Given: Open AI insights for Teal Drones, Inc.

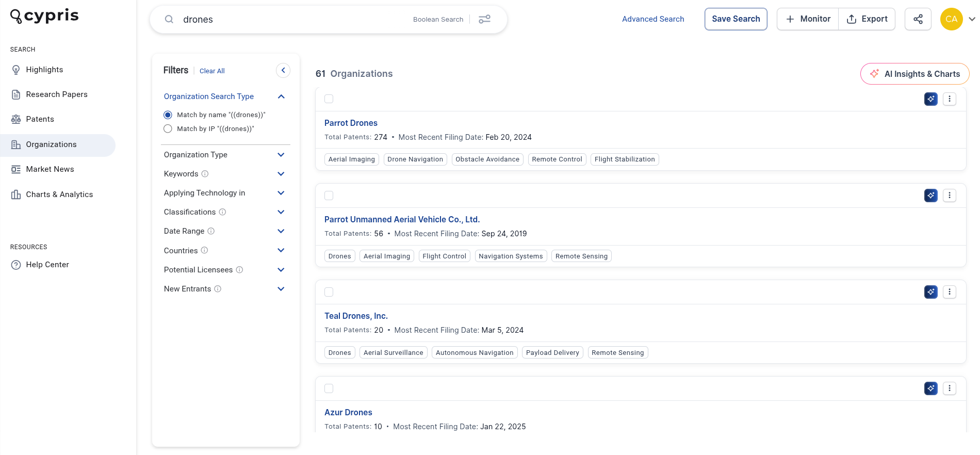Looking at the screenshot, I should pyautogui.click(x=930, y=292).
